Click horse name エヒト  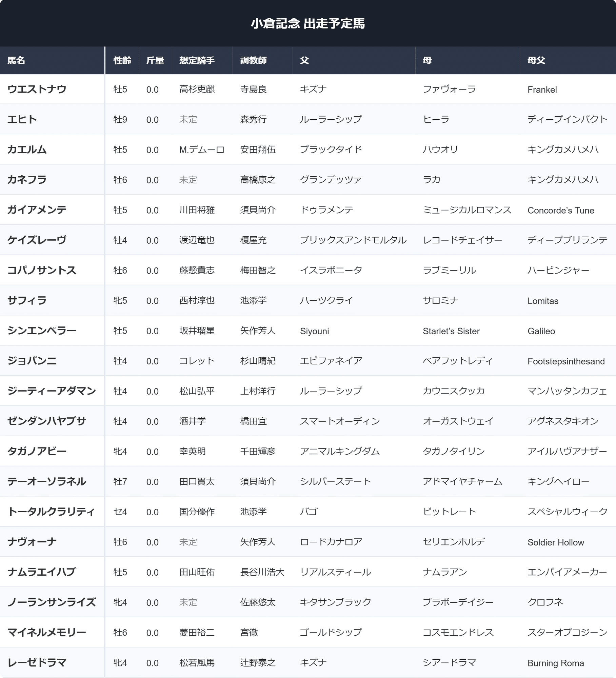[22, 119]
